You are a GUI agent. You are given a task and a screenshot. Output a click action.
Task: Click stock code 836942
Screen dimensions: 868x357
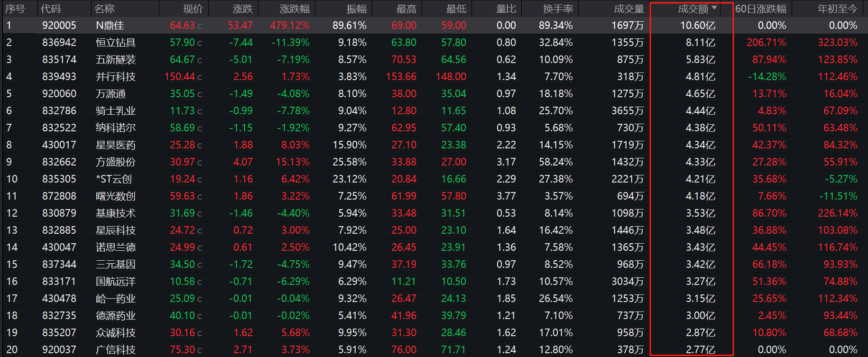[59, 43]
